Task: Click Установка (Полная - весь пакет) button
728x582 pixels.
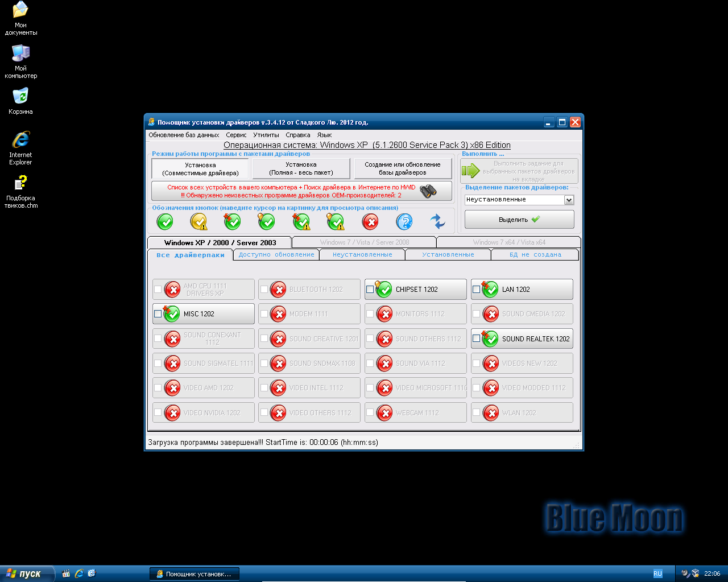Action: coord(301,168)
